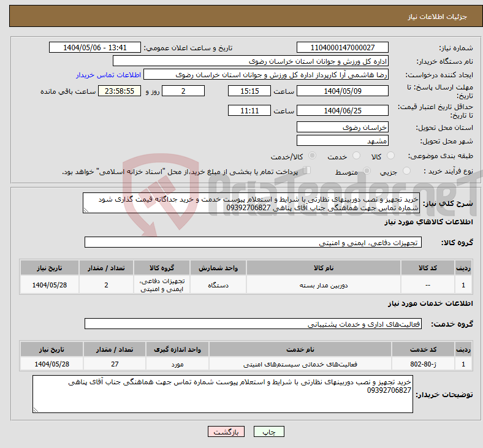
Task: Click the price validity date 1404/06/25
Action: (342, 110)
